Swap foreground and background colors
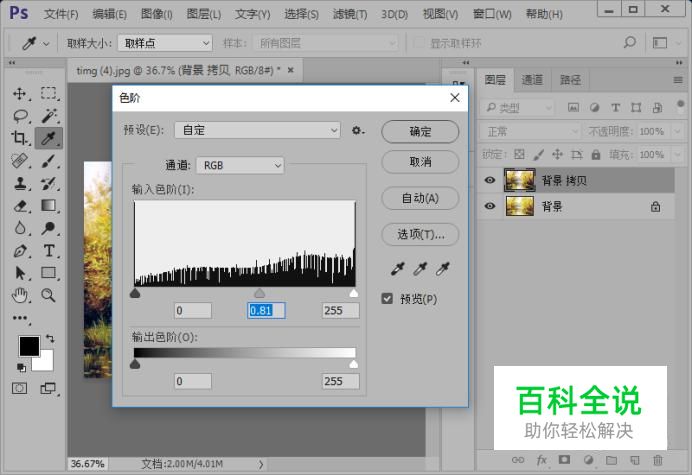Image resolution: width=692 pixels, height=475 pixels. (x=50, y=339)
